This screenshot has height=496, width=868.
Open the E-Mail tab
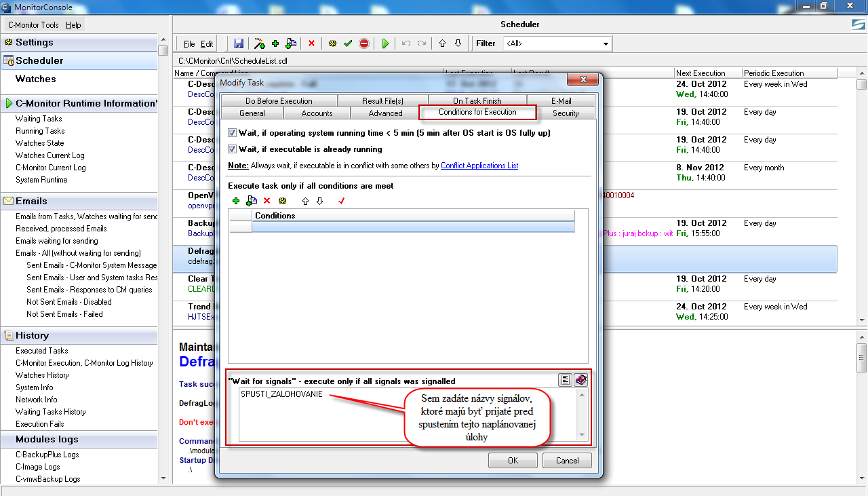[x=561, y=101]
